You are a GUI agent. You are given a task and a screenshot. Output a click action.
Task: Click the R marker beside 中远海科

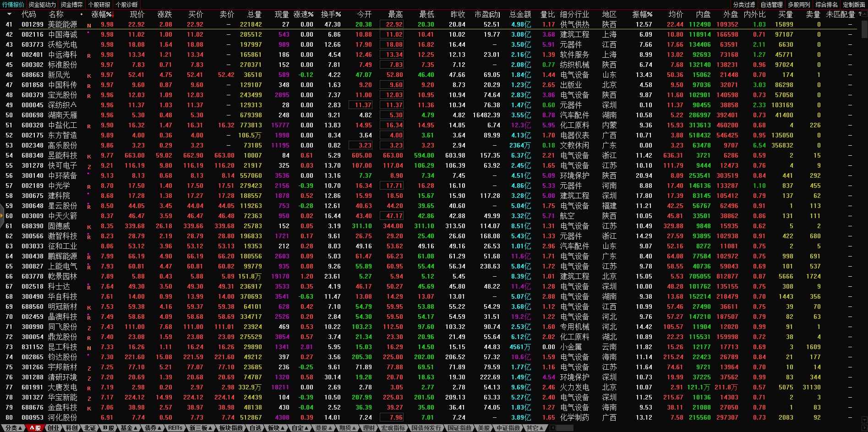click(x=89, y=55)
